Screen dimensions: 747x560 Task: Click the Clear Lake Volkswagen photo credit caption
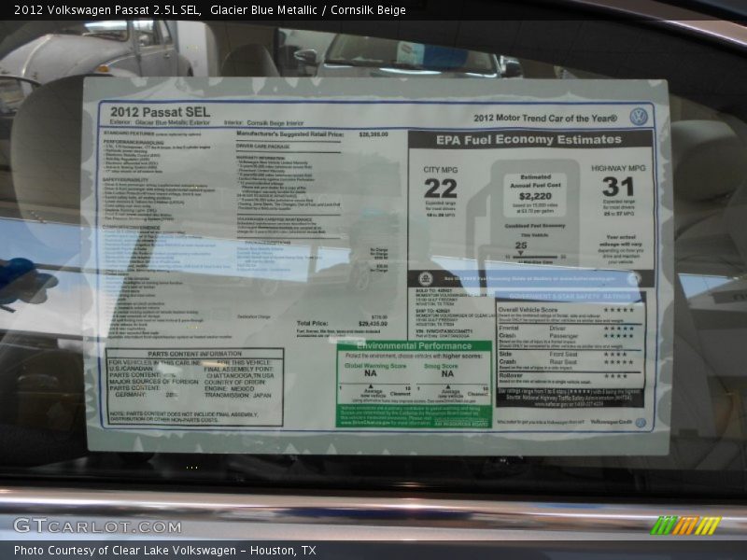pos(164,551)
